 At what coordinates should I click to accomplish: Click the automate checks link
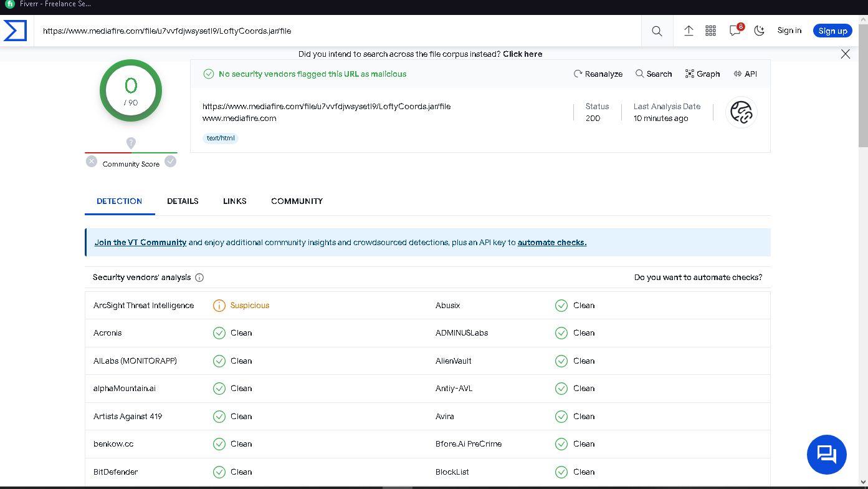[x=552, y=243]
